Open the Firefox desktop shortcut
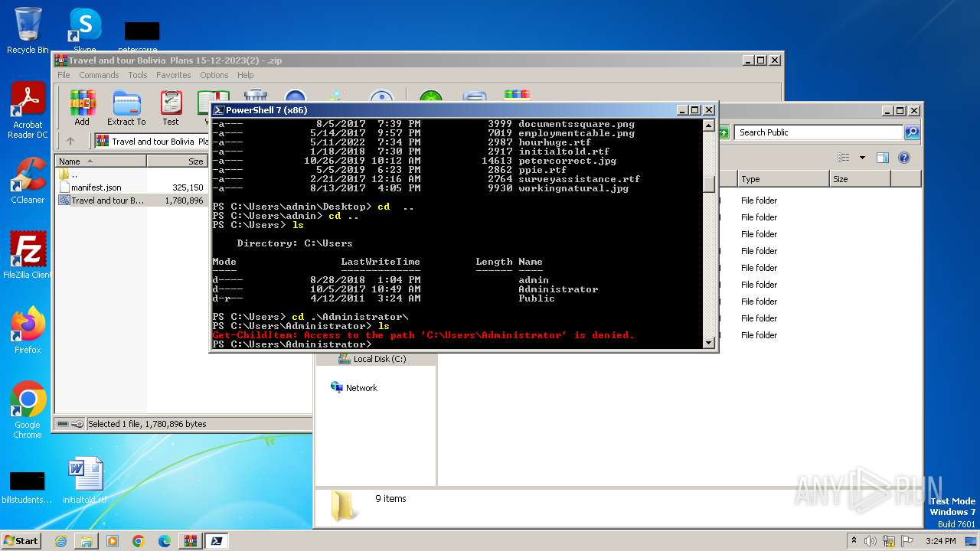 point(28,330)
